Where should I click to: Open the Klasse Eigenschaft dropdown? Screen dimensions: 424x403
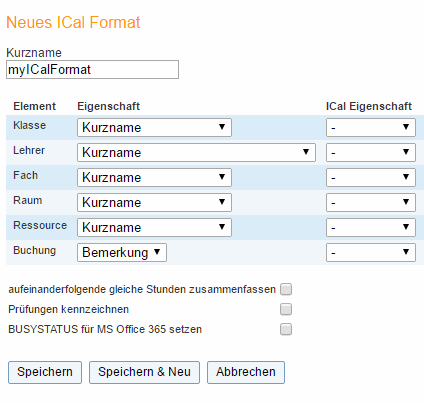pos(154,127)
